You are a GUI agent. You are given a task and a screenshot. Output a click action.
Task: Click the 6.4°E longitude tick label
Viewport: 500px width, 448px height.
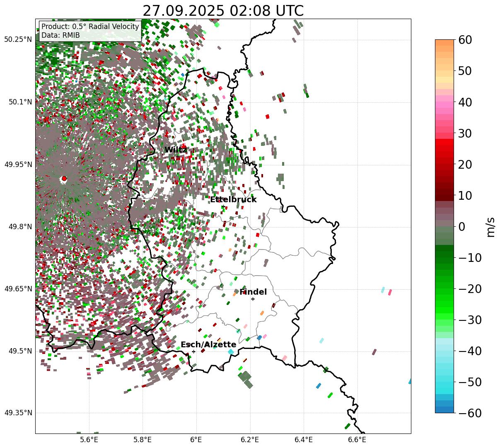pyautogui.click(x=304, y=439)
